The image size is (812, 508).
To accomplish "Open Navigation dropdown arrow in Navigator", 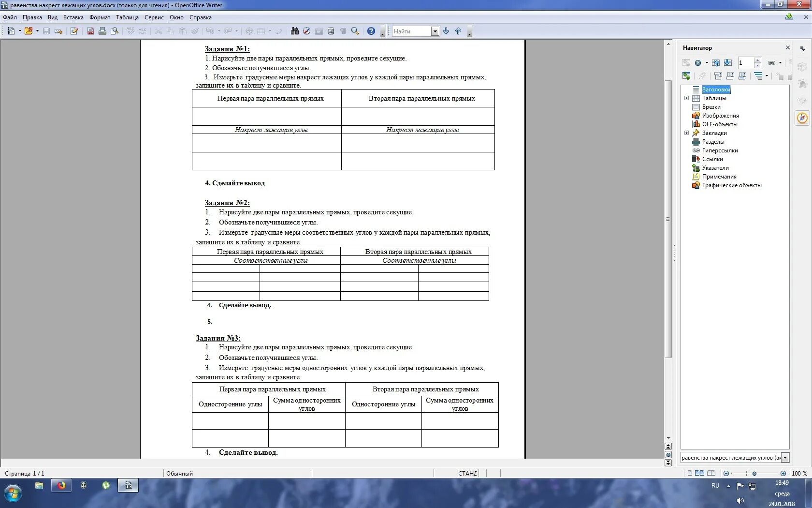I will click(x=707, y=62).
